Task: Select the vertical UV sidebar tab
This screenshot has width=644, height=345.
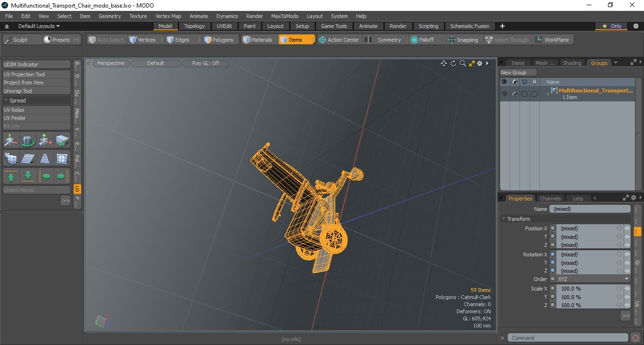Action: click(77, 189)
